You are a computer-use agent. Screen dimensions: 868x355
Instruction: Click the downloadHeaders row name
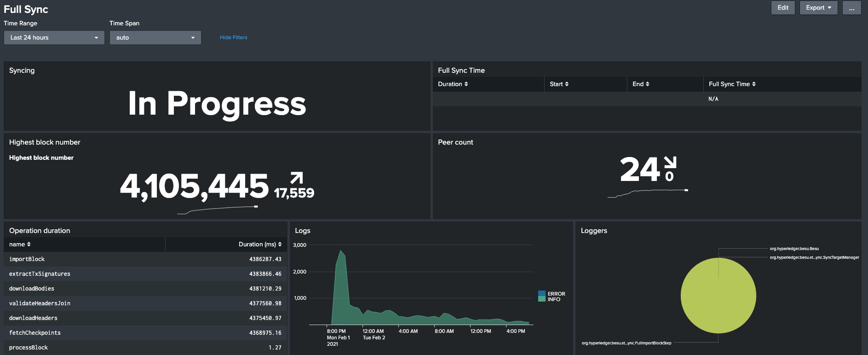coord(33,318)
